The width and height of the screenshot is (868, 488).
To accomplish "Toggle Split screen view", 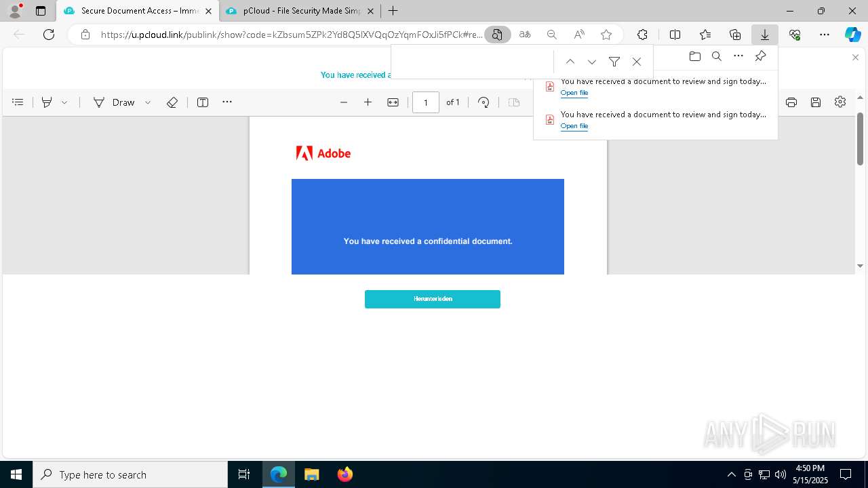I will click(675, 35).
